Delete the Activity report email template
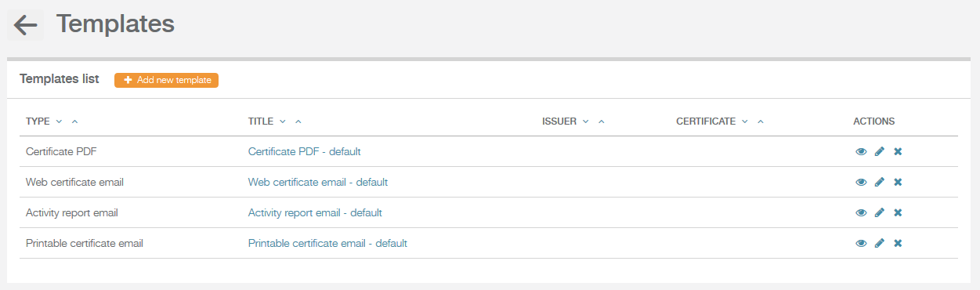 (x=898, y=212)
